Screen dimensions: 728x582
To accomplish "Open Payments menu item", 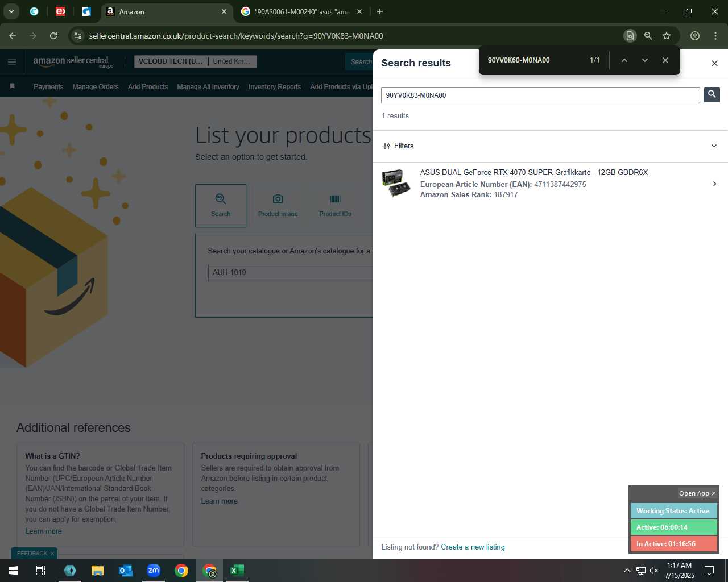I will pyautogui.click(x=48, y=87).
